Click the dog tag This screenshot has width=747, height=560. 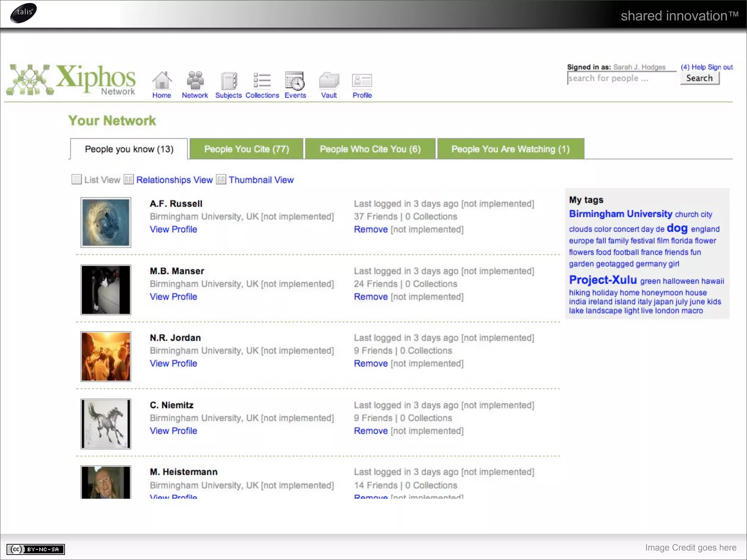677,228
